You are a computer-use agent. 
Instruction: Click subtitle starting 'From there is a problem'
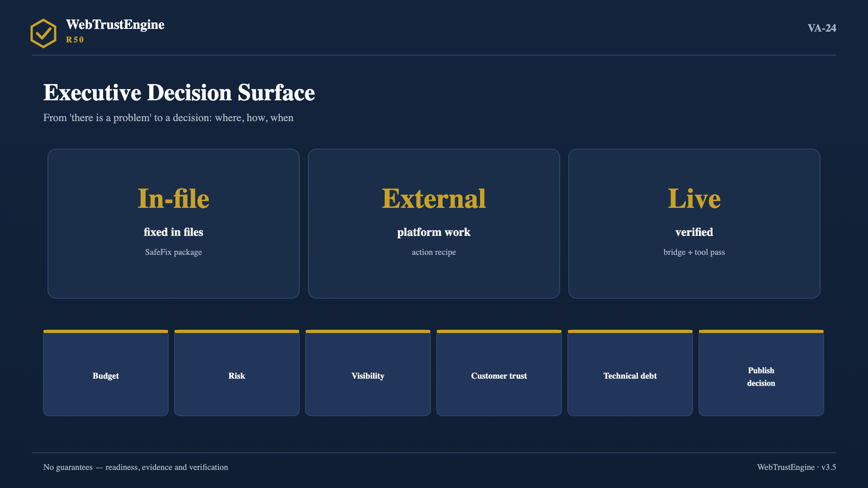pyautogui.click(x=168, y=118)
